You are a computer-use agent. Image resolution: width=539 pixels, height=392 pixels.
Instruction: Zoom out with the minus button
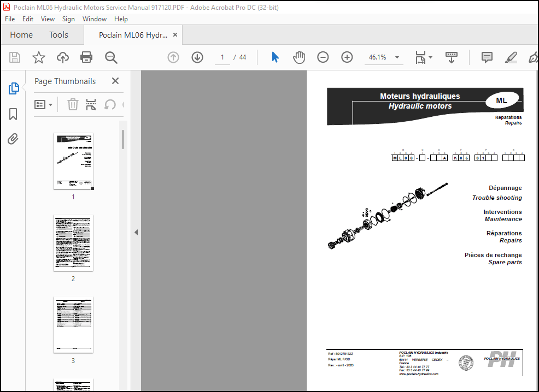click(323, 57)
